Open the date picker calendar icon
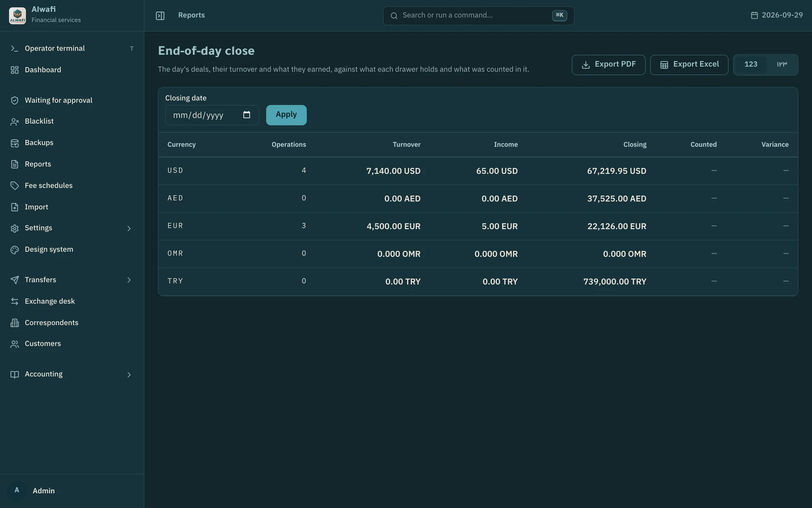The image size is (812, 508). coord(247,115)
